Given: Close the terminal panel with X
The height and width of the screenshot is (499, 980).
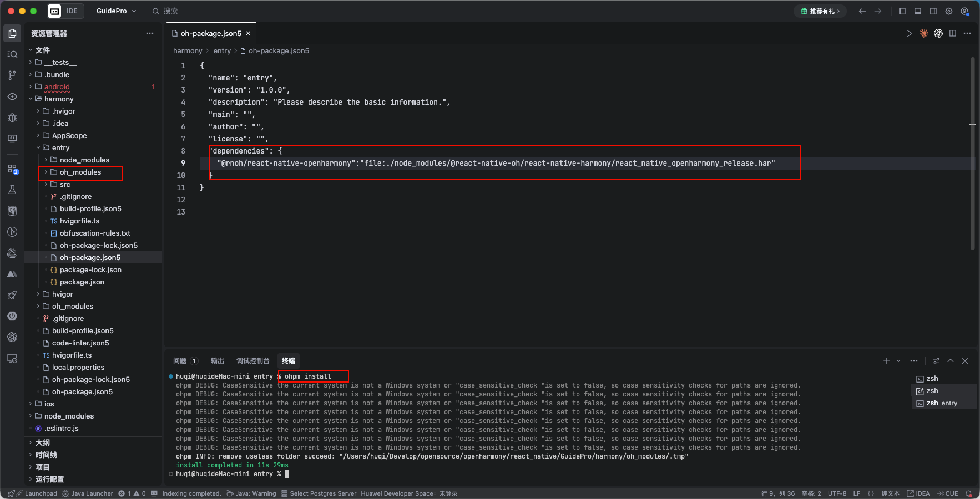Looking at the screenshot, I should pyautogui.click(x=965, y=361).
